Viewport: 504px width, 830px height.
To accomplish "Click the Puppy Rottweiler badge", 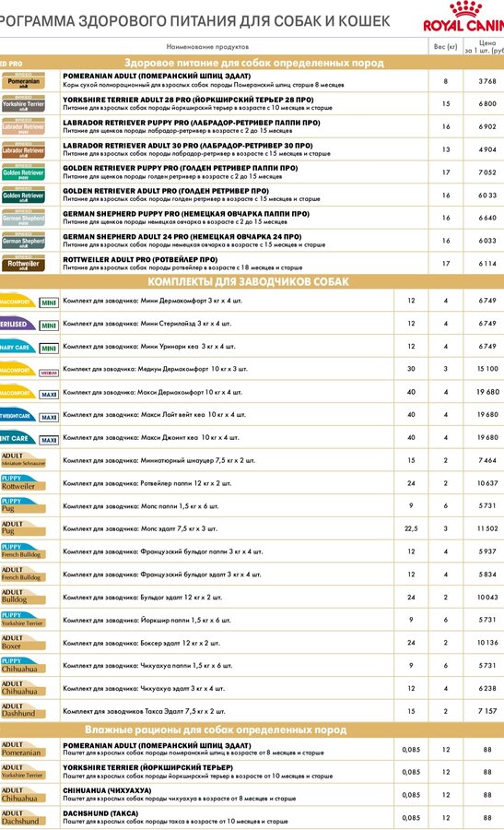I will coord(23,482).
